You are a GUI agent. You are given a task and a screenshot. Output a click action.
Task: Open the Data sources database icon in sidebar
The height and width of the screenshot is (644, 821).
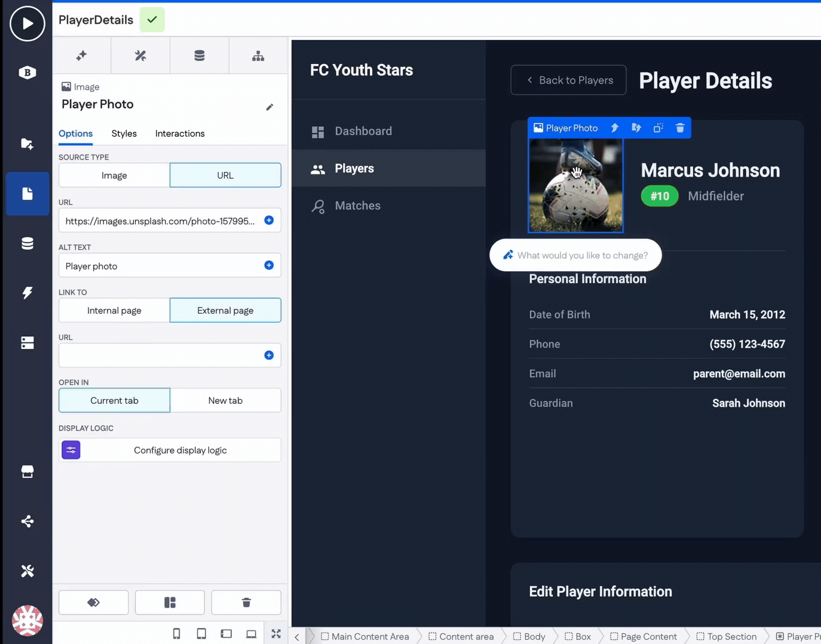tap(27, 243)
